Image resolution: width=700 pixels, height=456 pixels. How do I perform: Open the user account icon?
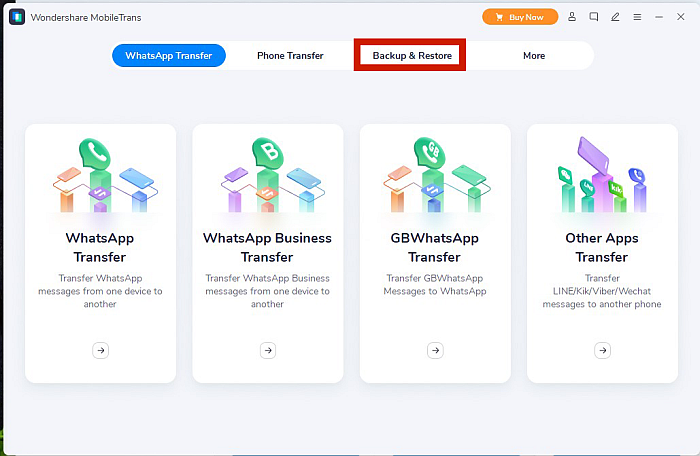(x=572, y=17)
